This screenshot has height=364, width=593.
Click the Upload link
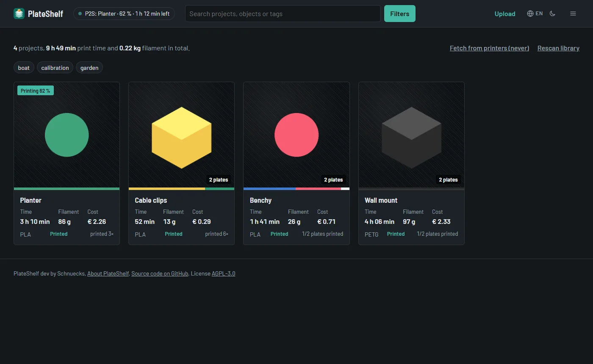pyautogui.click(x=505, y=14)
